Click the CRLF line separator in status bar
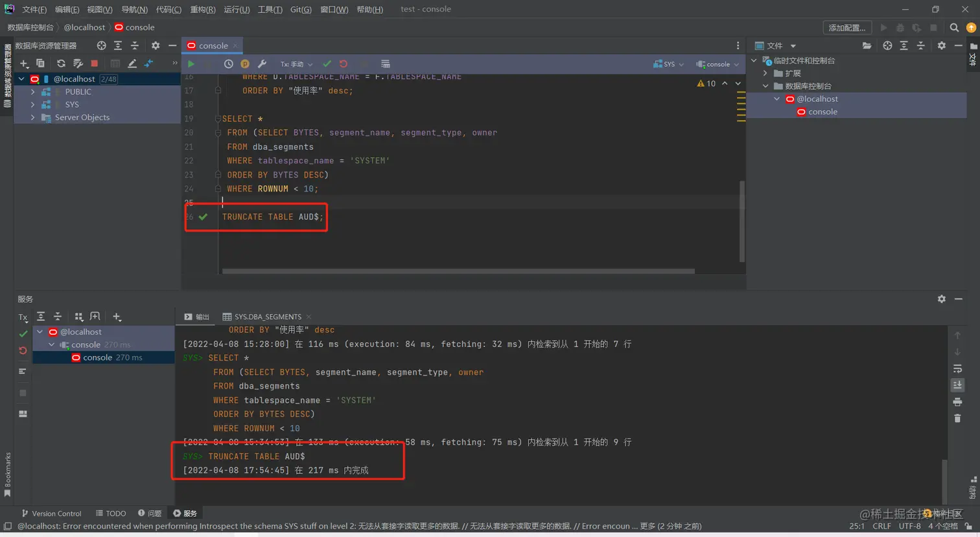 pos(881,526)
